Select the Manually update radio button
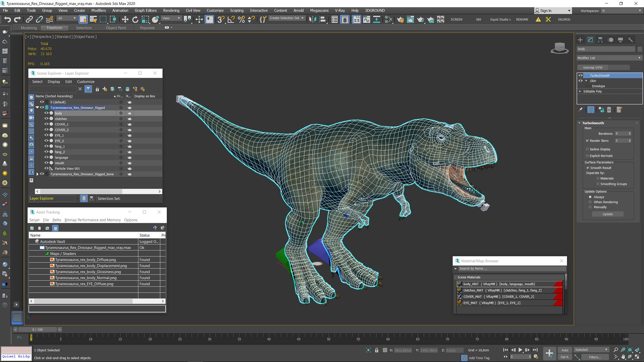Screen dimensions: 644x362 click(x=590, y=207)
